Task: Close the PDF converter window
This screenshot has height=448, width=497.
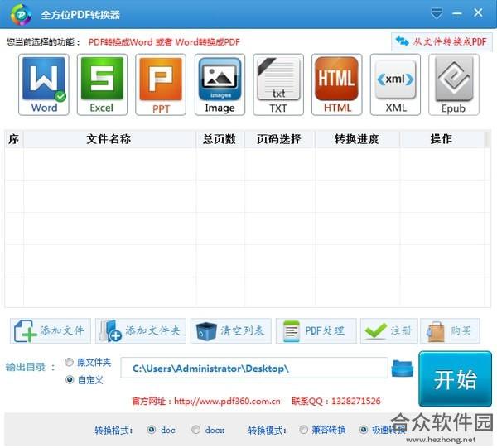Action: tap(478, 13)
